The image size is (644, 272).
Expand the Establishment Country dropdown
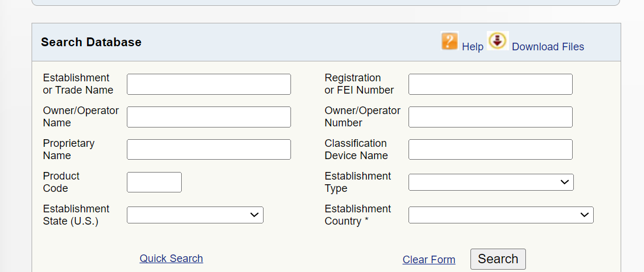pyautogui.click(x=501, y=215)
